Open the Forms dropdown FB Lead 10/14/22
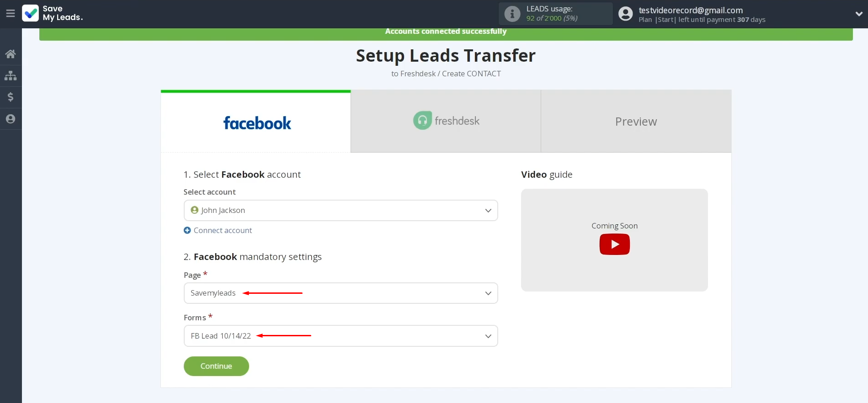 (x=341, y=336)
